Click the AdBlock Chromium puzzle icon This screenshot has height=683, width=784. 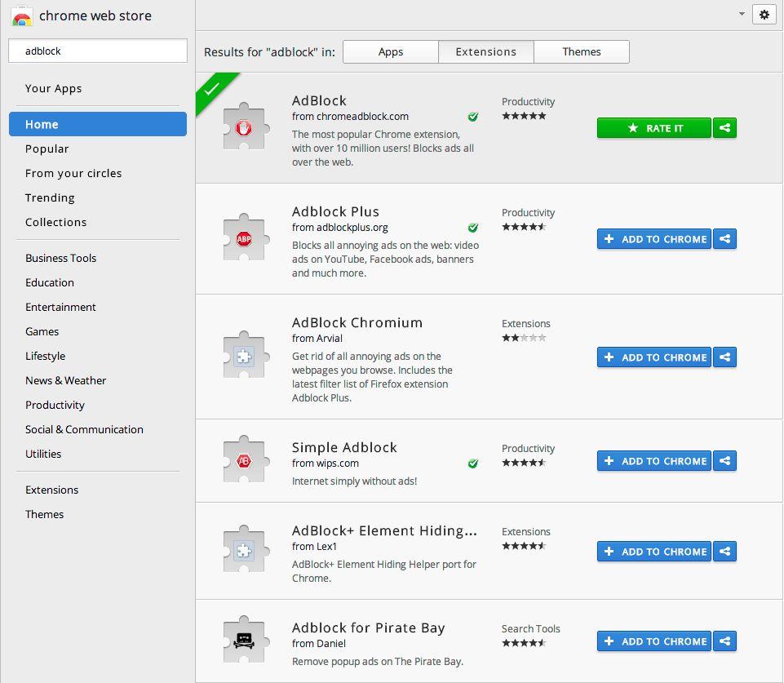pyautogui.click(x=245, y=356)
